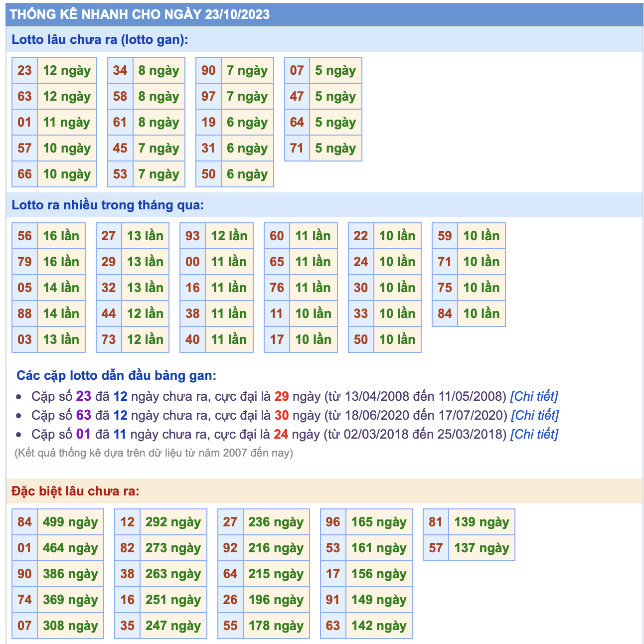Screen dimensions: 644x644
Task: Click heading 'Lotto ra nhiều trong tháng qua:'
Action: [108, 205]
